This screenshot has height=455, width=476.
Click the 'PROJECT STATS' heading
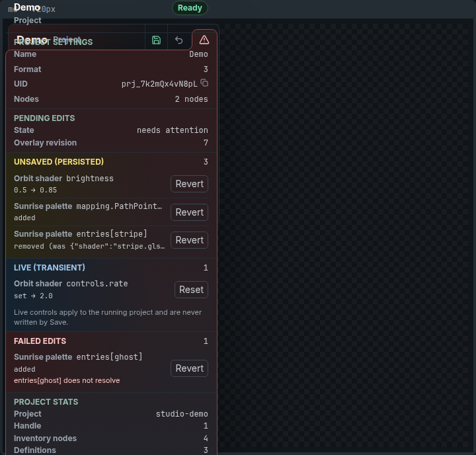point(46,401)
